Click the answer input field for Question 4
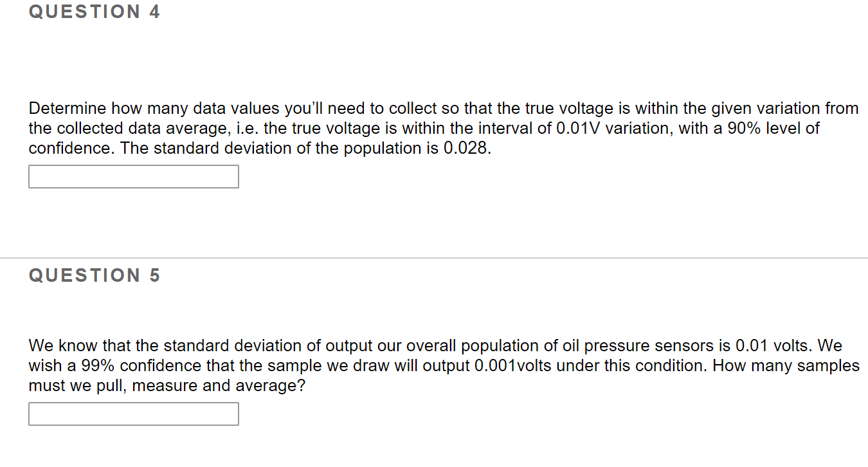 [x=132, y=176]
